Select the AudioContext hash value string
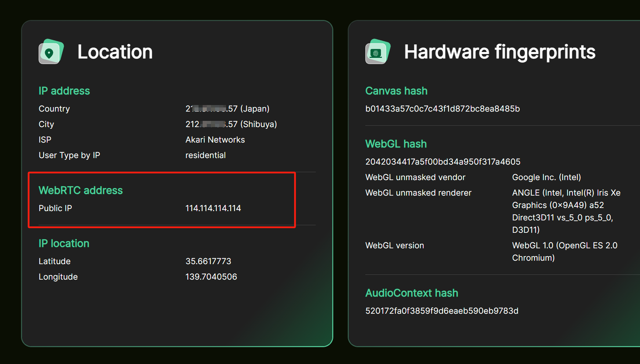This screenshot has width=640, height=364. (442, 311)
